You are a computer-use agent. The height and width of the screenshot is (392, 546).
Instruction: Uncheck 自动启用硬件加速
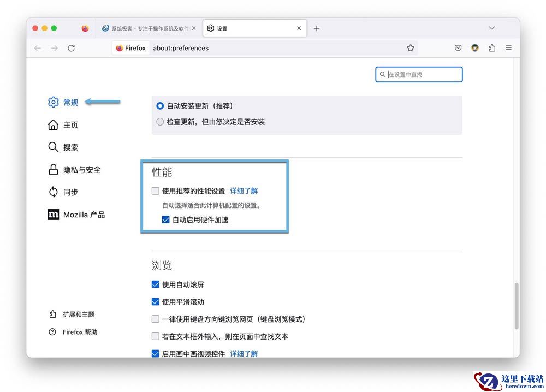tap(166, 219)
